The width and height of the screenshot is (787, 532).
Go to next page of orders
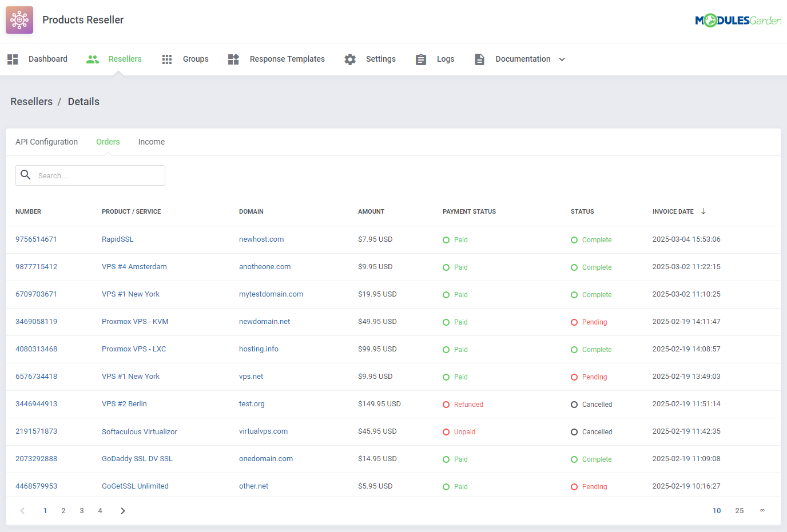point(122,511)
